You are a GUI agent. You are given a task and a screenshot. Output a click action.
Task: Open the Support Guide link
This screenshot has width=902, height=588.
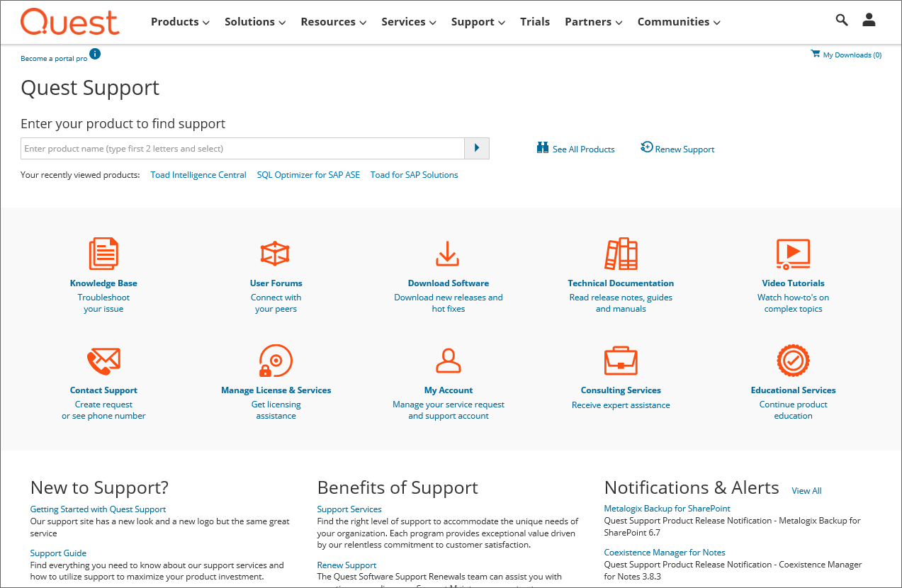tap(58, 553)
